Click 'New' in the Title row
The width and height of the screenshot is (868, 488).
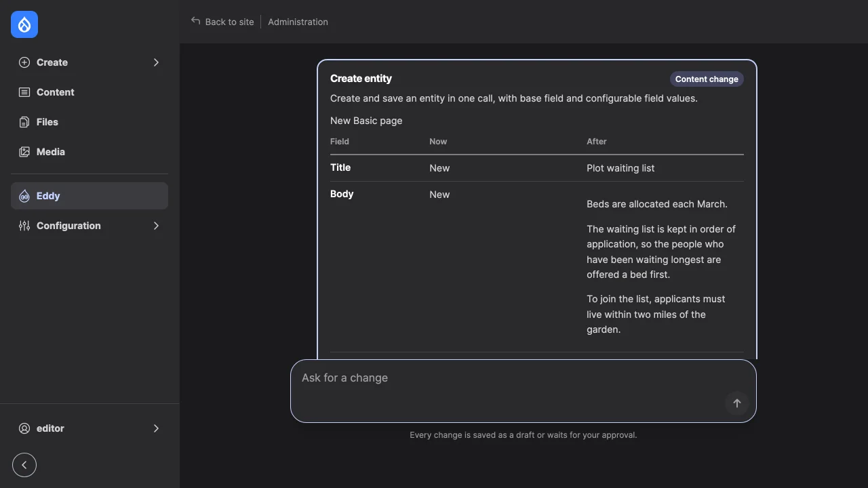coord(439,168)
